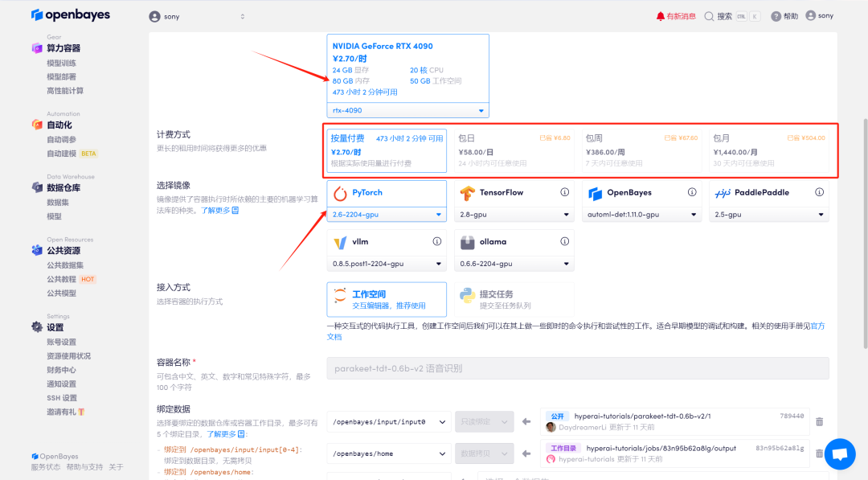Show info icon for TensorFlow image
The image size is (868, 480).
pyautogui.click(x=565, y=192)
